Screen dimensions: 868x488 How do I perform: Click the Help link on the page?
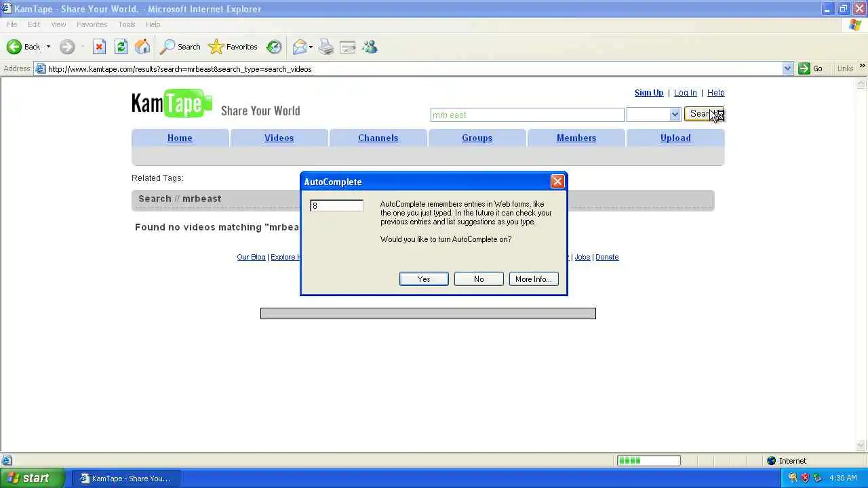[715, 93]
